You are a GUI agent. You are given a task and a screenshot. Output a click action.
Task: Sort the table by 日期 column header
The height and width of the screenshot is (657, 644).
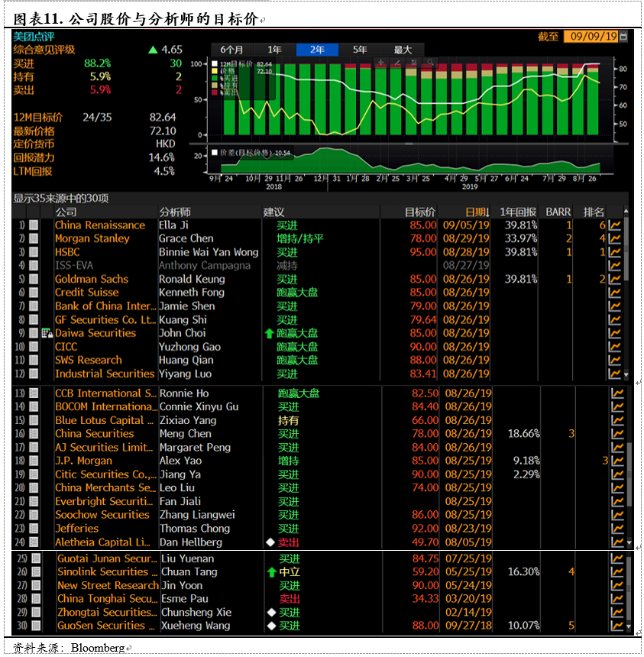point(477,212)
